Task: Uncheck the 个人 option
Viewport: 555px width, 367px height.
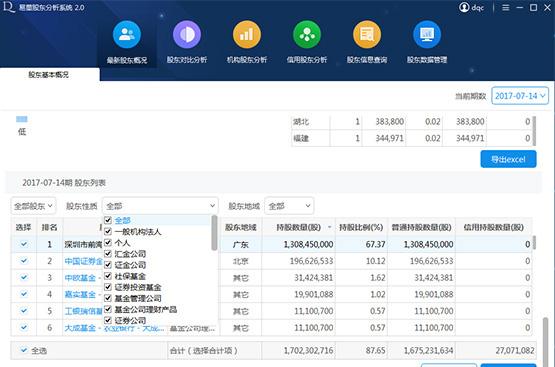Action: [x=108, y=242]
